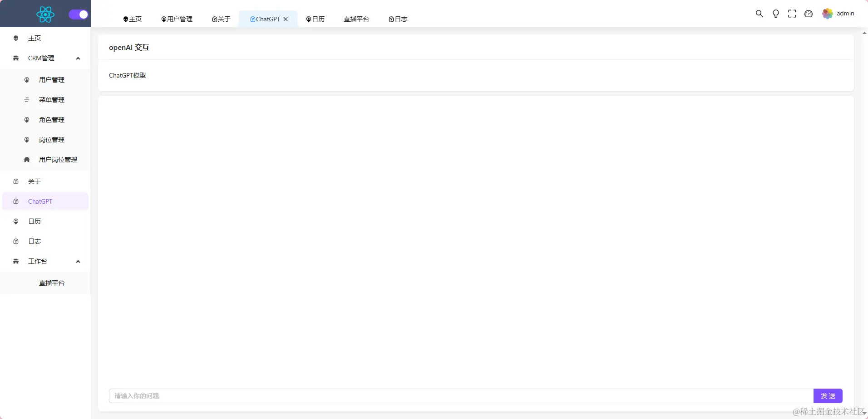
Task: Click the 工作台 shop icon
Action: click(x=16, y=261)
